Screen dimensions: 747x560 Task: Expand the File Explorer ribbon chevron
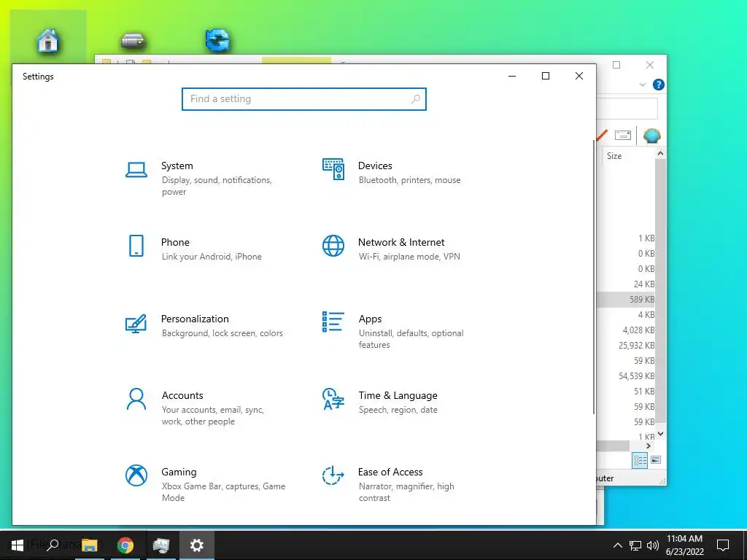coord(642,85)
